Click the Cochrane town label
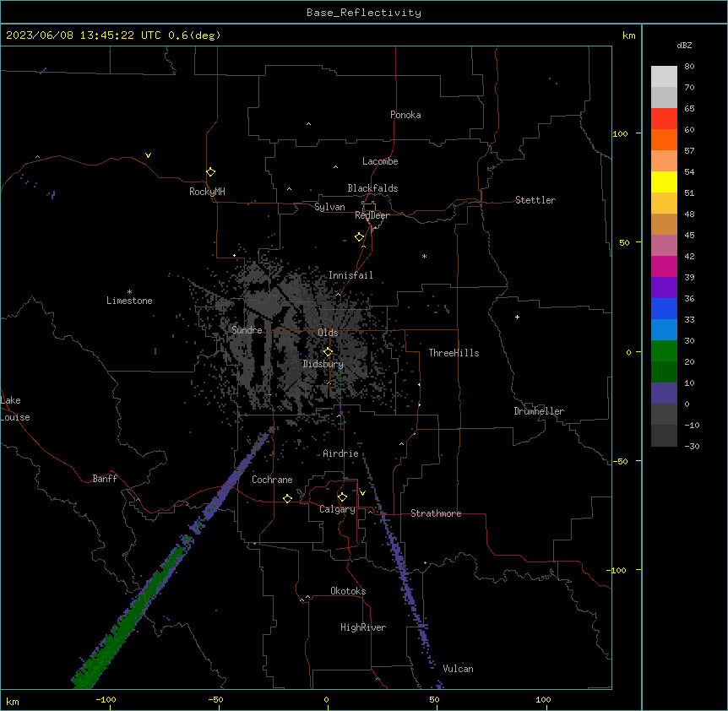Screen dimensions: 728x711 click(272, 480)
